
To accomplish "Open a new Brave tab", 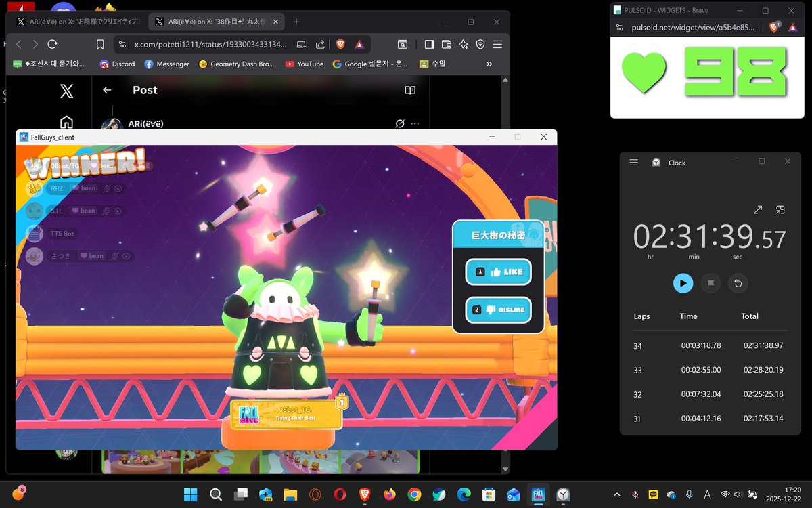I will click(x=296, y=22).
